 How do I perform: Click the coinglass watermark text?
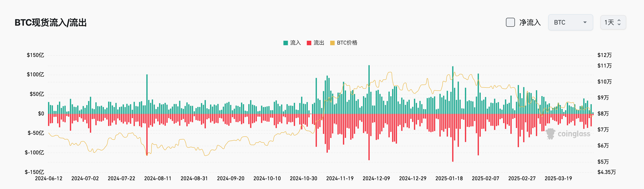574,134
